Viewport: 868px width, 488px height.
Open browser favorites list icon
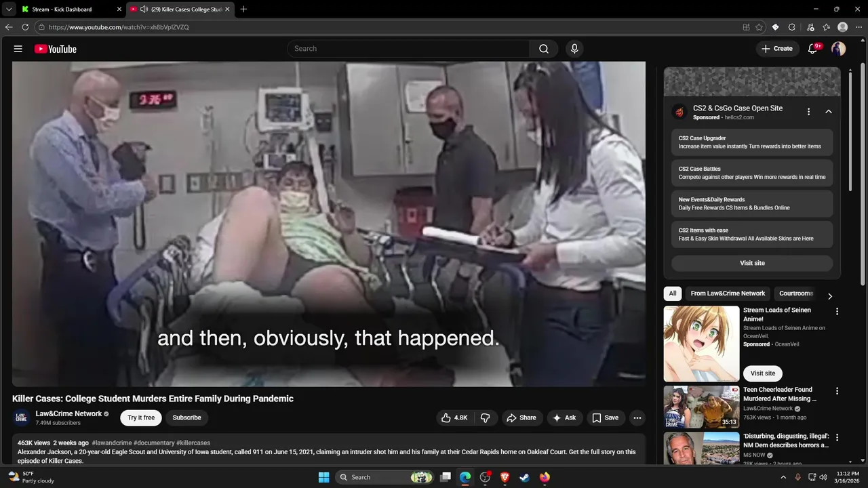click(x=827, y=27)
